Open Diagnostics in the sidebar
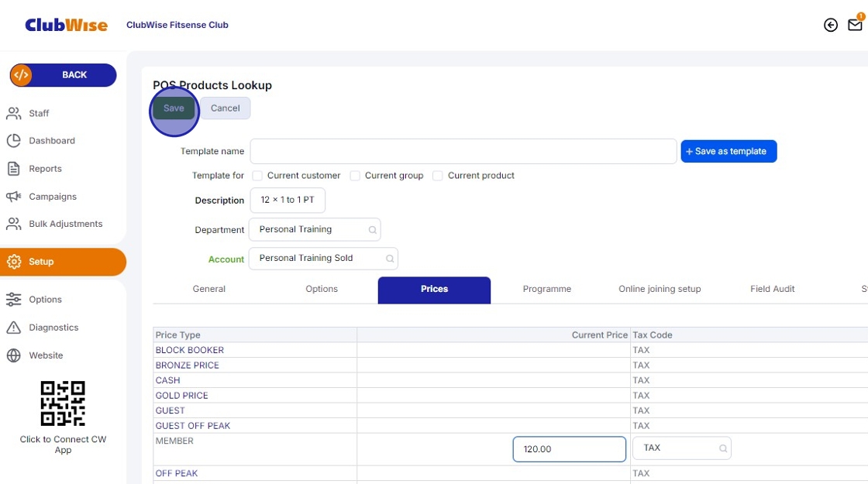Image resolution: width=868 pixels, height=484 pixels. click(x=53, y=328)
